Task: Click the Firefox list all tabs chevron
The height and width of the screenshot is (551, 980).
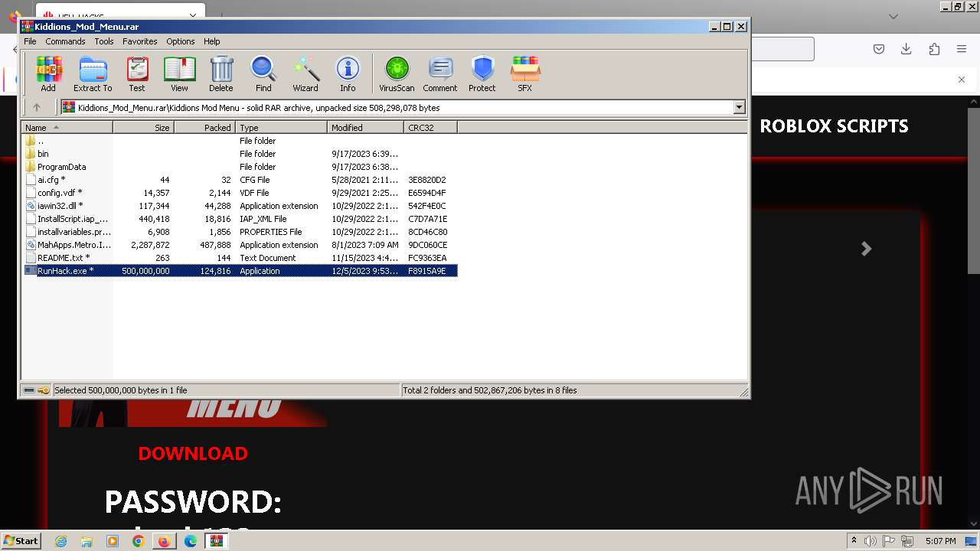Action: click(x=893, y=16)
